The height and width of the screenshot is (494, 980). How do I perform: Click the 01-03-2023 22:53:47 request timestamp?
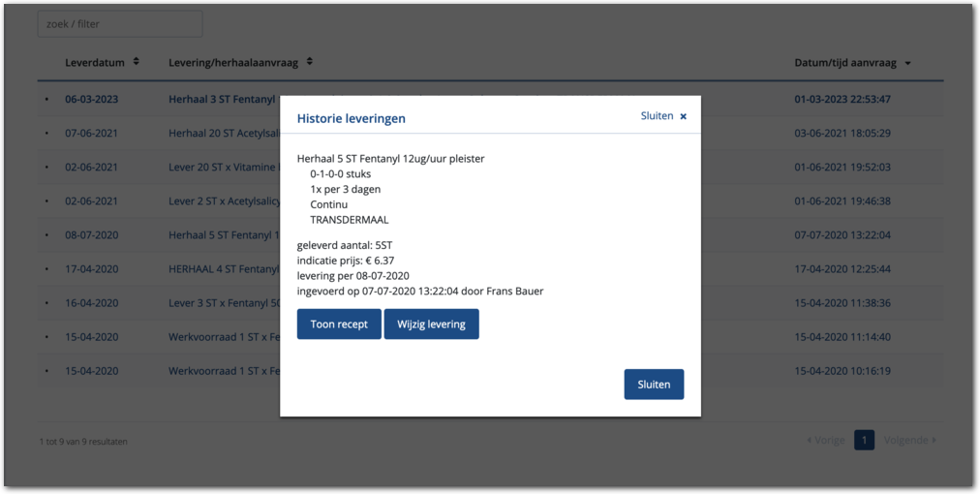coord(842,99)
